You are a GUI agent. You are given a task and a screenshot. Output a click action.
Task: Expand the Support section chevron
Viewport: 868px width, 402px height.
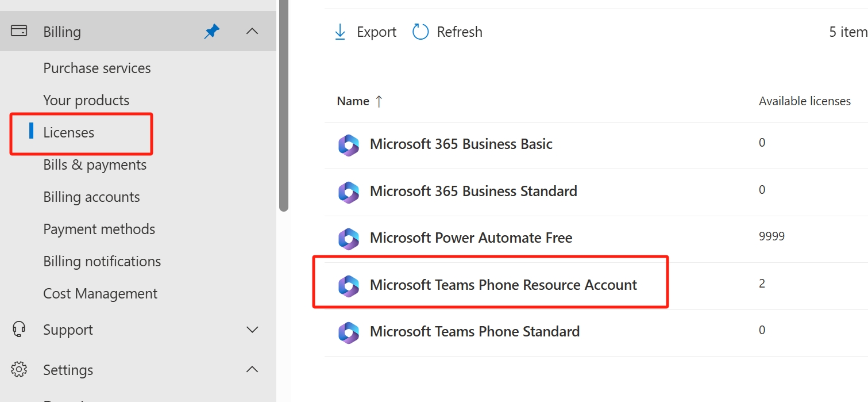pos(252,330)
